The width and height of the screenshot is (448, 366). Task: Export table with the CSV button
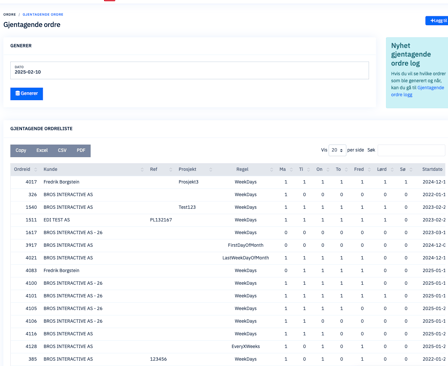point(62,150)
